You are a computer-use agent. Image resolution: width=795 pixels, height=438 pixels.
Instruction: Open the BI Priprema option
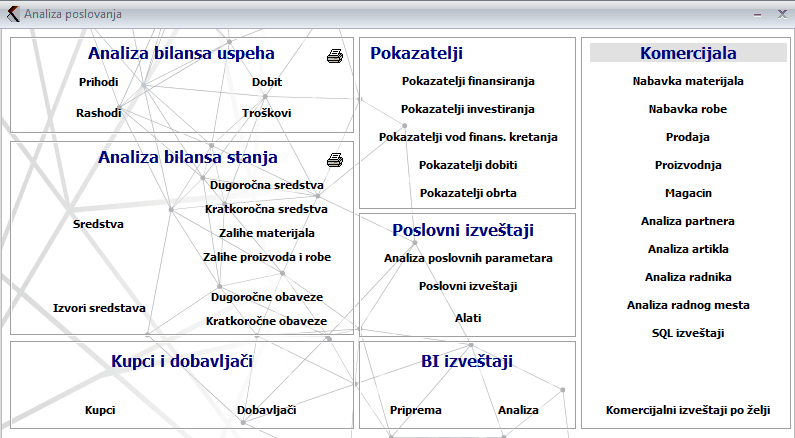click(416, 410)
